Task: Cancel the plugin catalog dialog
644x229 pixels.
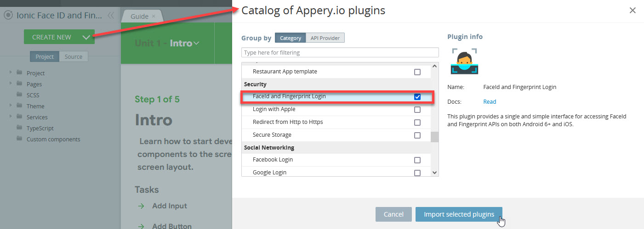Action: pyautogui.click(x=393, y=214)
